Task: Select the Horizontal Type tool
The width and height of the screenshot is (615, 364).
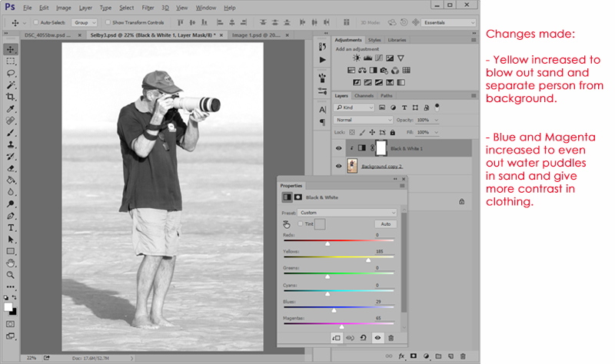Action: [x=11, y=227]
